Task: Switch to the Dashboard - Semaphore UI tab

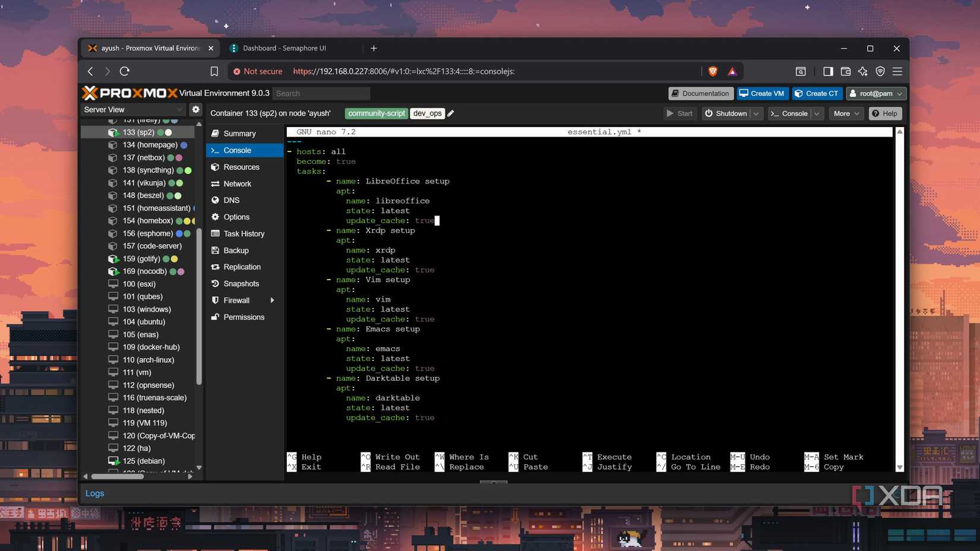Action: pyautogui.click(x=284, y=48)
